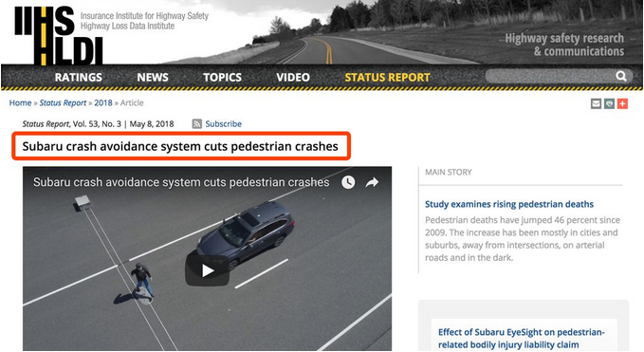Click the email share icon
This screenshot has width=644, height=352.
tap(596, 104)
